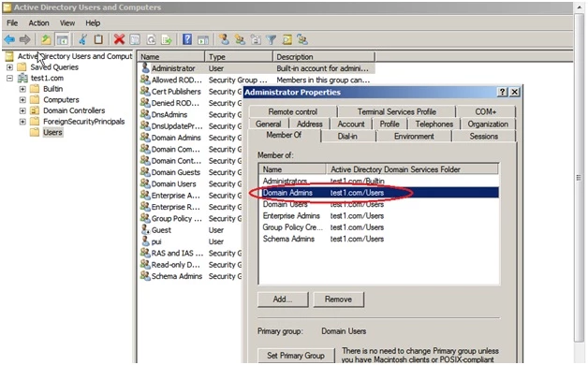The height and width of the screenshot is (365, 588).
Task: Switch to the Environment tab
Action: [x=414, y=137]
